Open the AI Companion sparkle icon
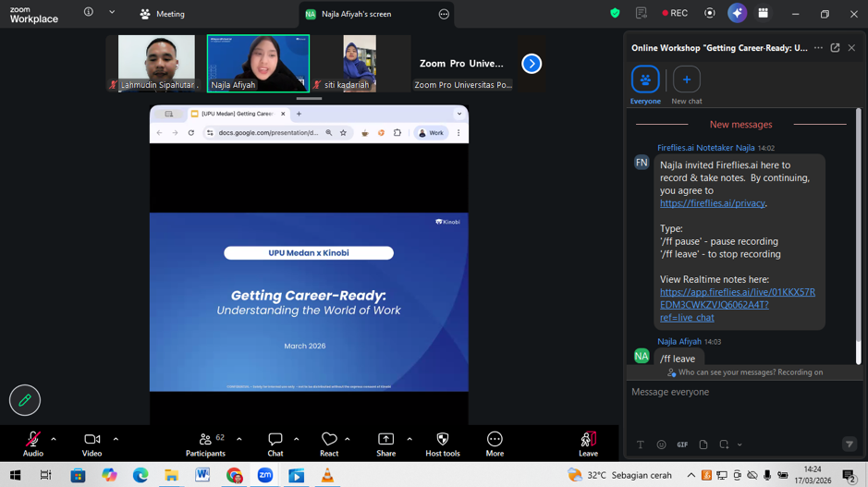Screen dimensions: 868x487 (x=737, y=13)
